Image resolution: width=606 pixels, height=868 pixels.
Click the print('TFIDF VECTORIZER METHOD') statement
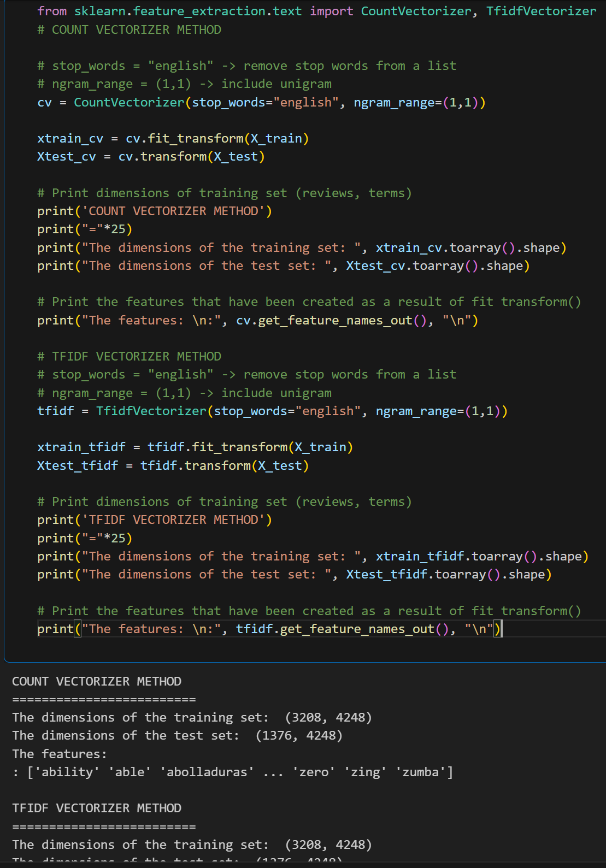pos(154,519)
